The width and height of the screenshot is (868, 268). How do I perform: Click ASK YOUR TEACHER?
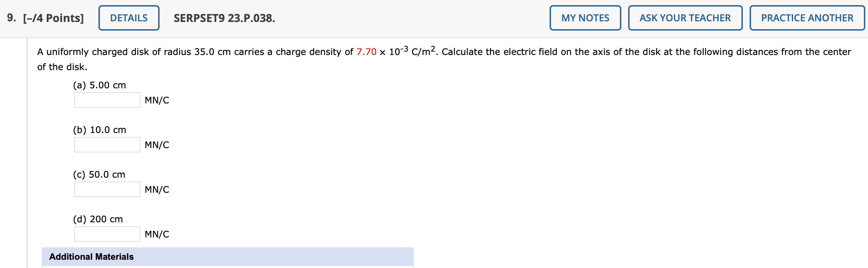tap(685, 18)
